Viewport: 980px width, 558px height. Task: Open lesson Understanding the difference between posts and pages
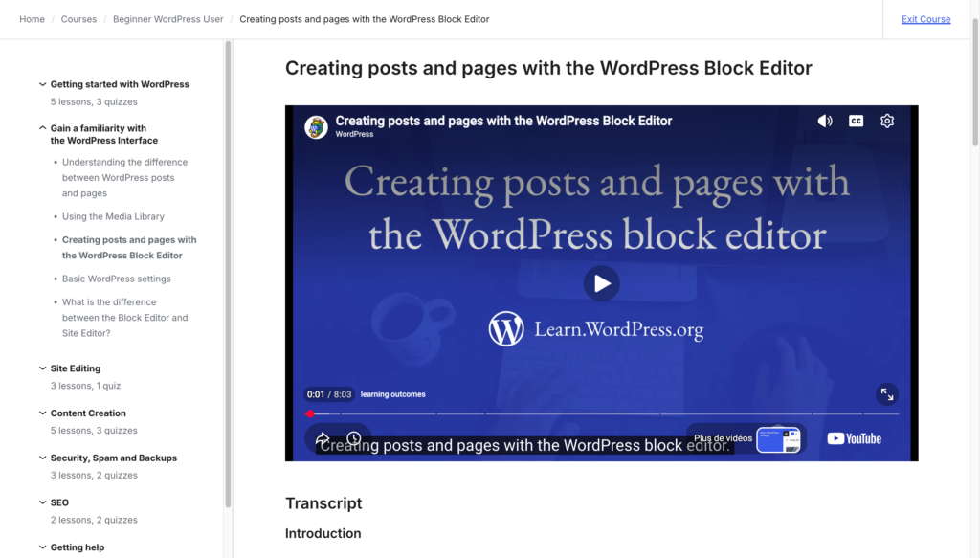124,177
